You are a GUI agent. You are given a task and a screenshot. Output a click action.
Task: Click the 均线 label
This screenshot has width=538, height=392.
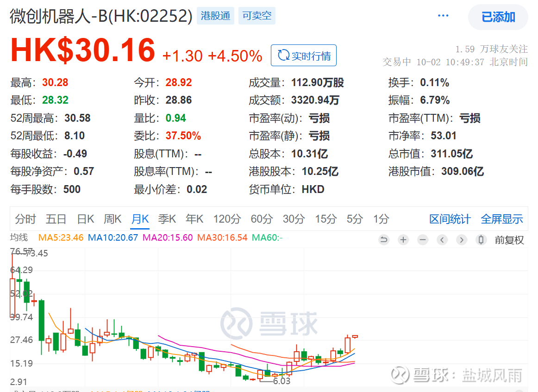19,237
